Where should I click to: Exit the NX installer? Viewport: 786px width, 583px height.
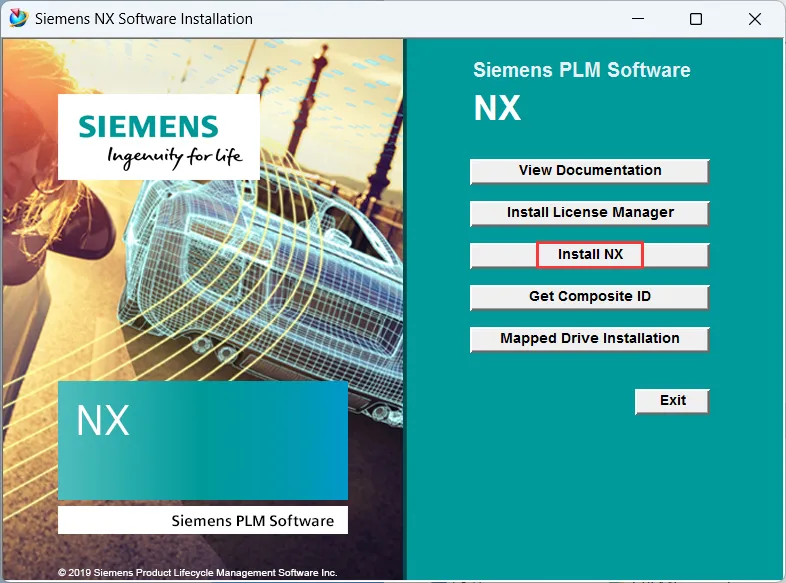(672, 401)
